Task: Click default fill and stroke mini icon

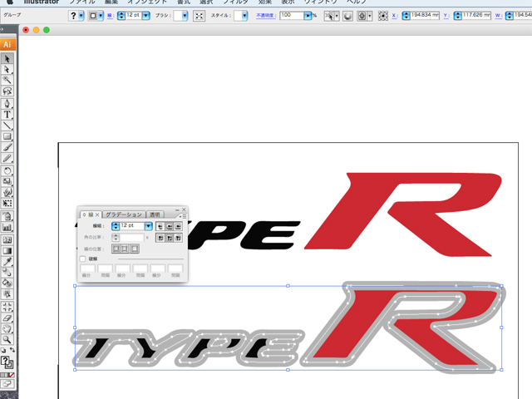Action: click(x=3, y=350)
